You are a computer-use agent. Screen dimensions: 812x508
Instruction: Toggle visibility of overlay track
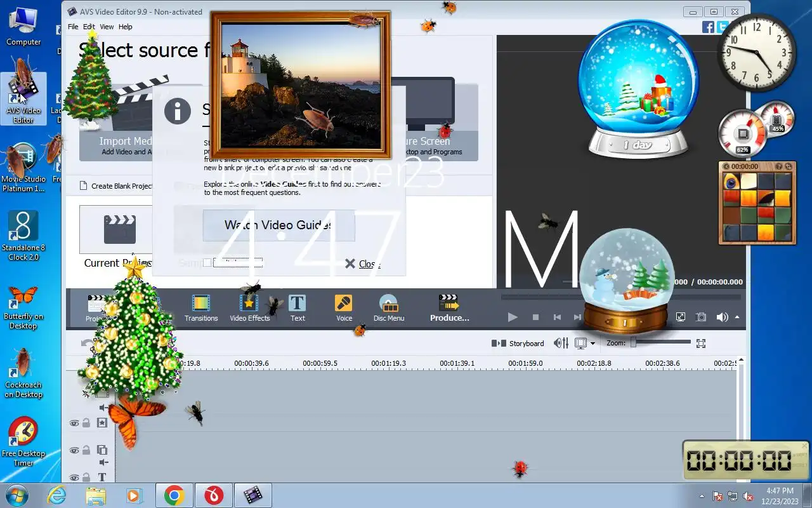pos(74,450)
